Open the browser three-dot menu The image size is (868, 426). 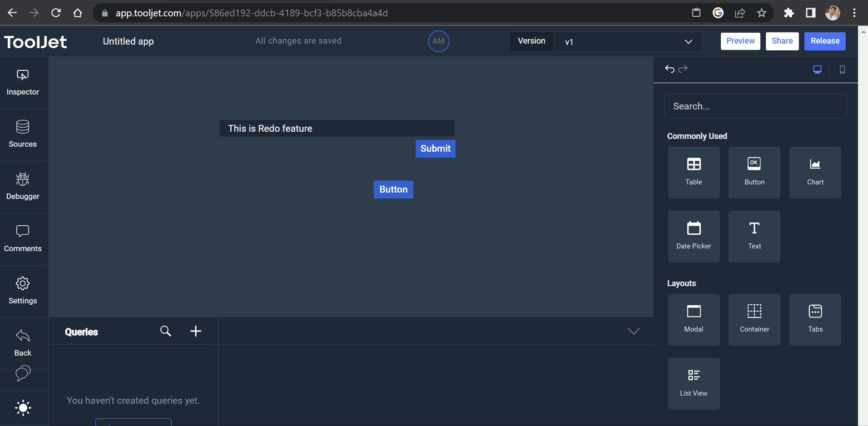click(854, 13)
